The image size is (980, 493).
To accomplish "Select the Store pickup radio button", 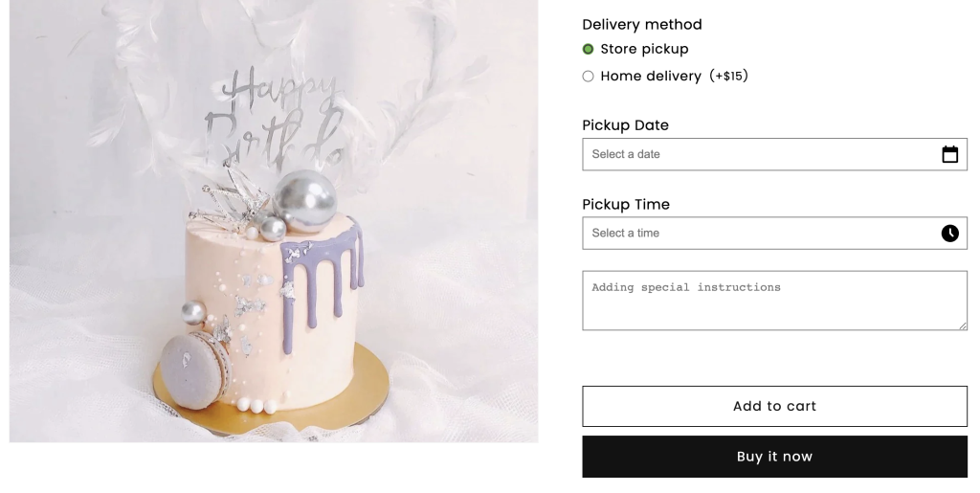I will [588, 49].
